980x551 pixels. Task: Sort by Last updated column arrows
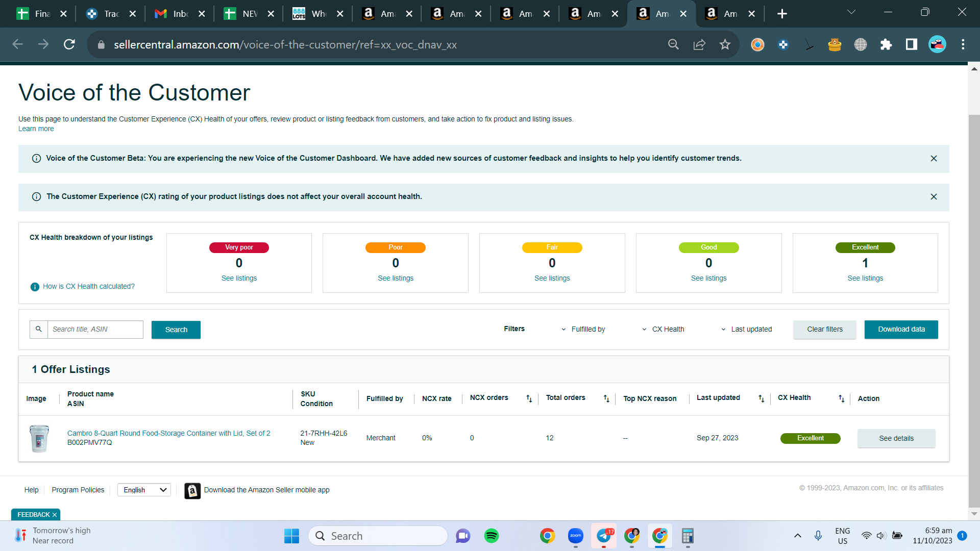pyautogui.click(x=762, y=398)
